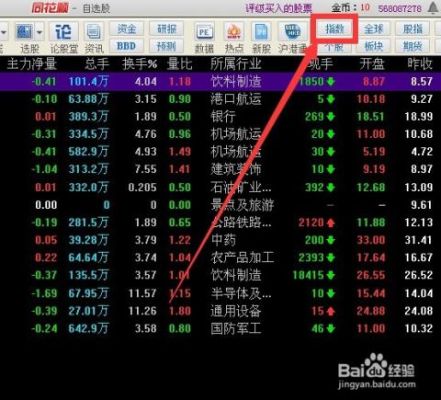Click the 1.80 volume ratio cell
This screenshot has width=441, height=400.
tap(180, 311)
